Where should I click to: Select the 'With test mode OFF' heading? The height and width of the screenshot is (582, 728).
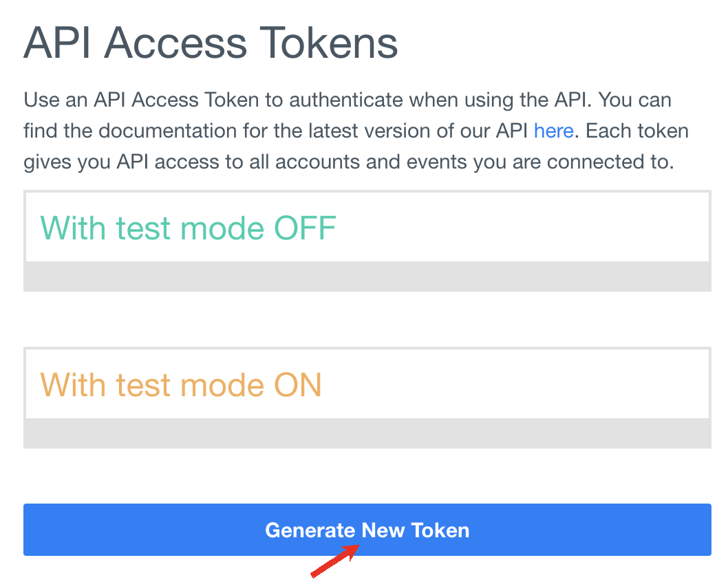(x=188, y=228)
